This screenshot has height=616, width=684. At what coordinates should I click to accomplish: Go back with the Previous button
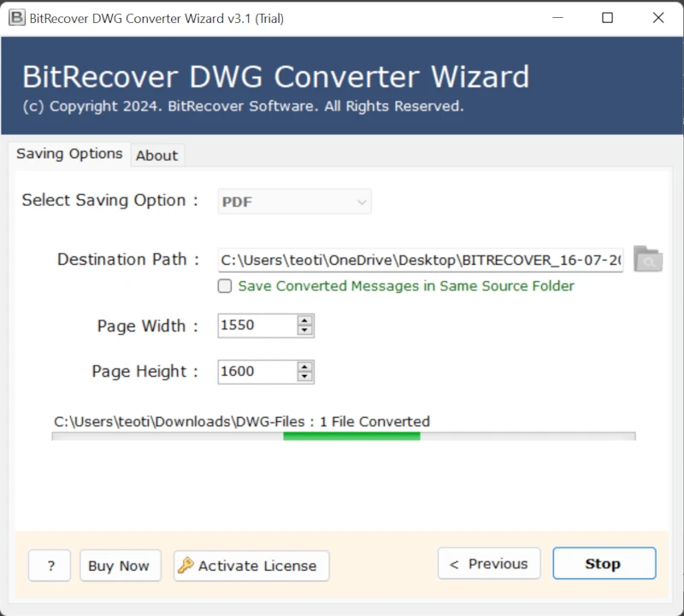489,563
